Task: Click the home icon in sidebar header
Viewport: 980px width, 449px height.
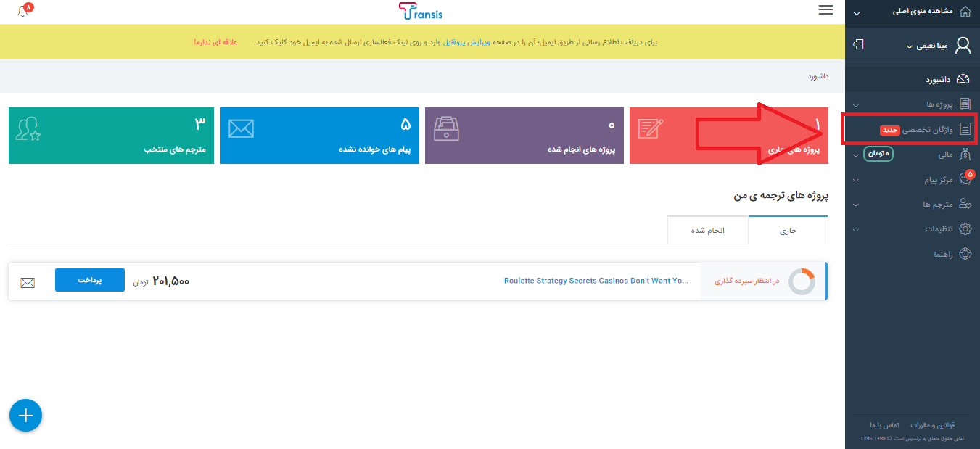Action: [965, 12]
